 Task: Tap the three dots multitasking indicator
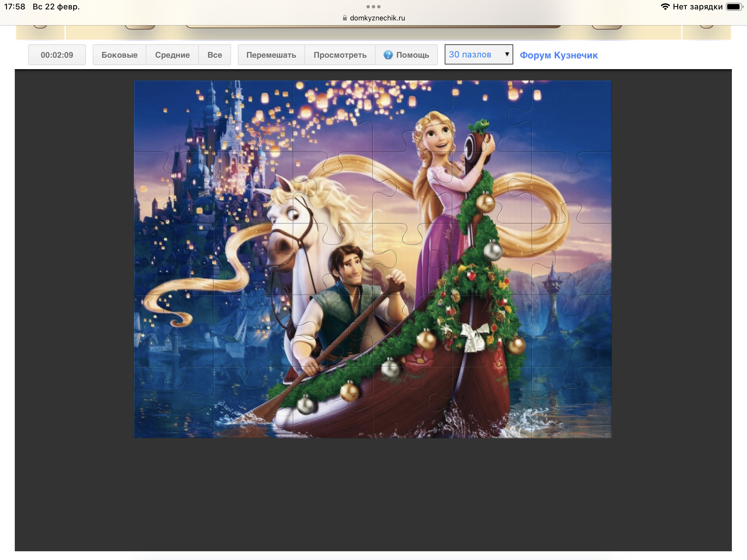point(373,6)
